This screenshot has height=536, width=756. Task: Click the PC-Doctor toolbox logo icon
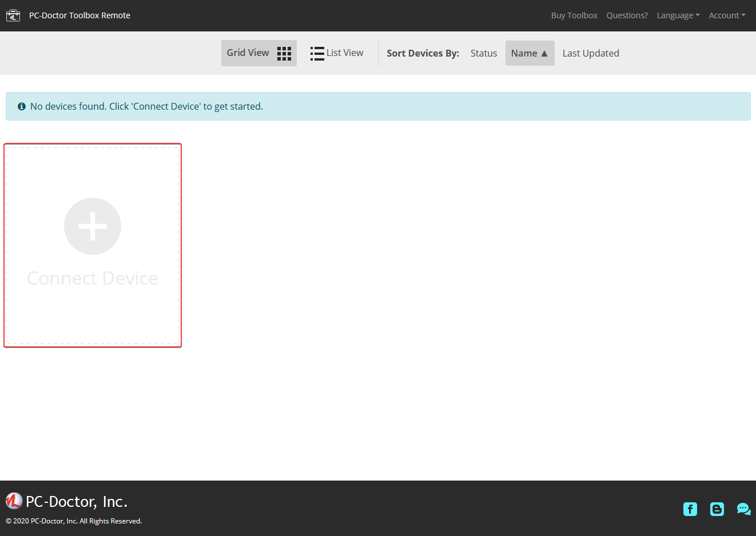(13, 15)
